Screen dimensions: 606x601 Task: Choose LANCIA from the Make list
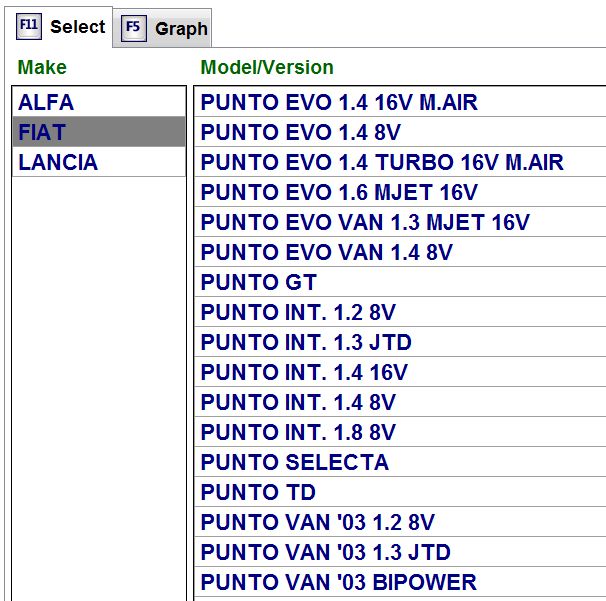99,162
